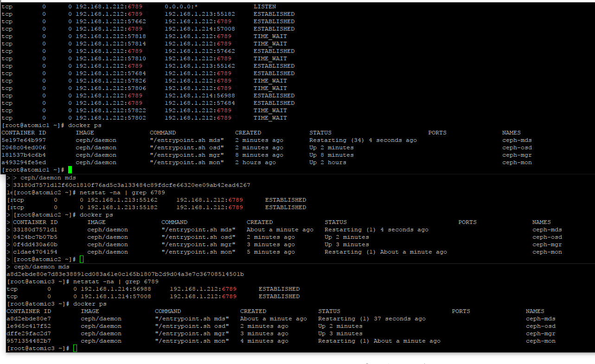Click the LISTEN state in the netstat output

pos(265,6)
